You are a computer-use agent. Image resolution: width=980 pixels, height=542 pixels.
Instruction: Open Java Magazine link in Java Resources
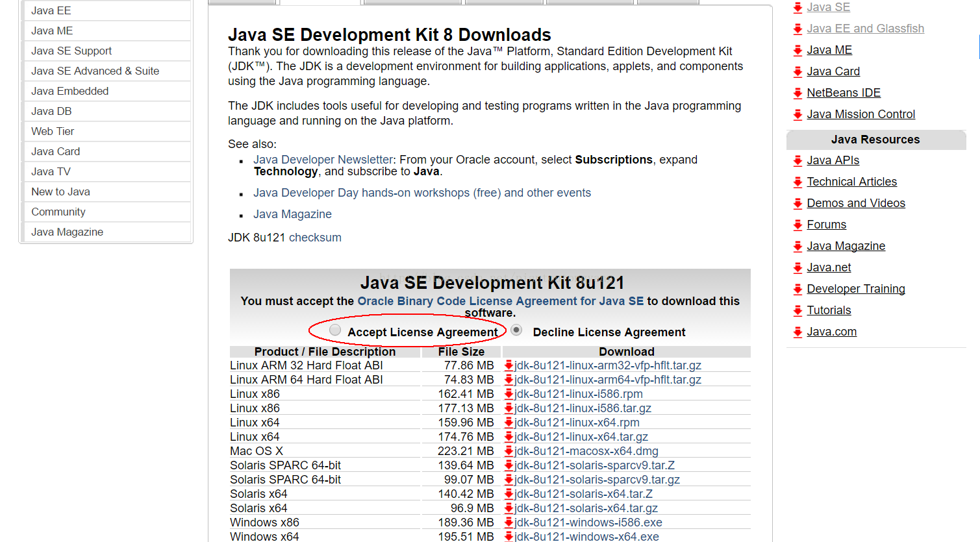tap(846, 246)
